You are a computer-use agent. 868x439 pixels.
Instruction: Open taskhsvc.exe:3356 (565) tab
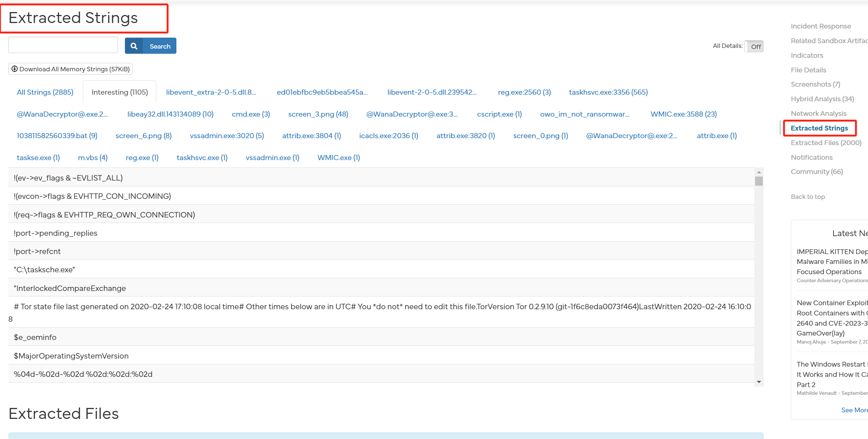[608, 92]
